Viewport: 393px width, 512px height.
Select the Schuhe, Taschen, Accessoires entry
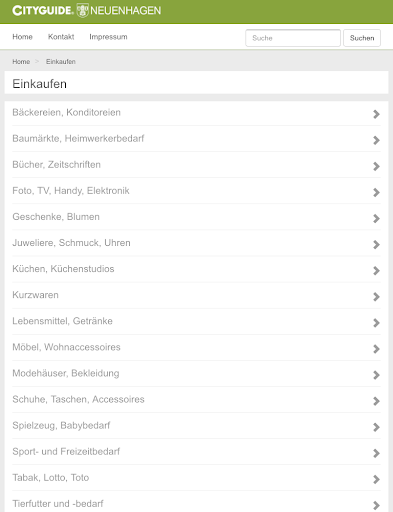[x=196, y=399]
